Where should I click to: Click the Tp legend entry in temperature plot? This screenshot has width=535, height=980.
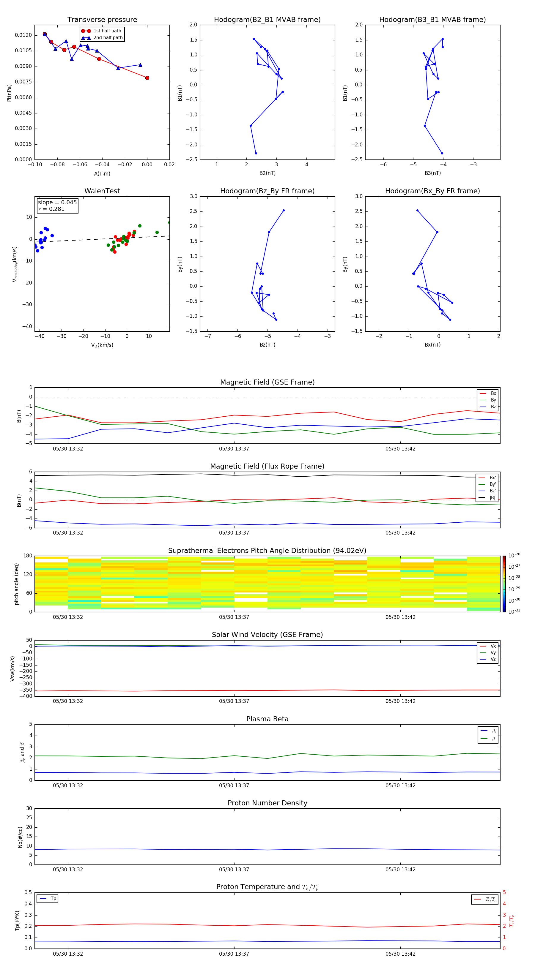pyautogui.click(x=48, y=899)
